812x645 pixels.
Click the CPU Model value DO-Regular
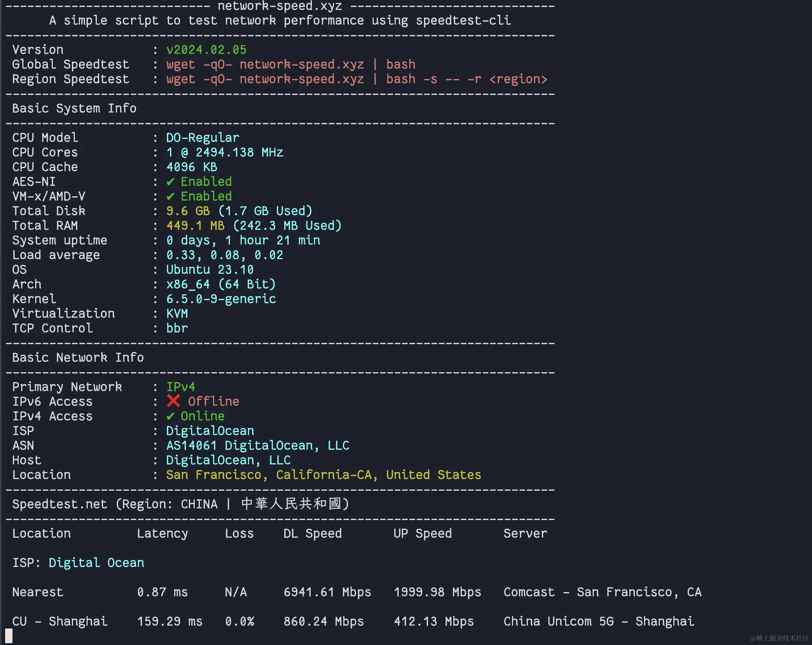point(202,138)
